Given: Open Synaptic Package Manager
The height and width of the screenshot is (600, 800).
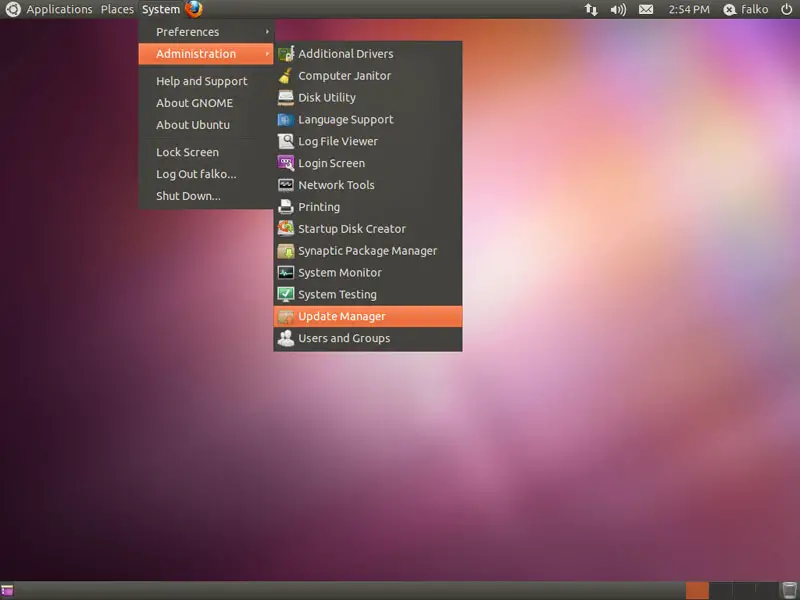Looking at the screenshot, I should (368, 251).
